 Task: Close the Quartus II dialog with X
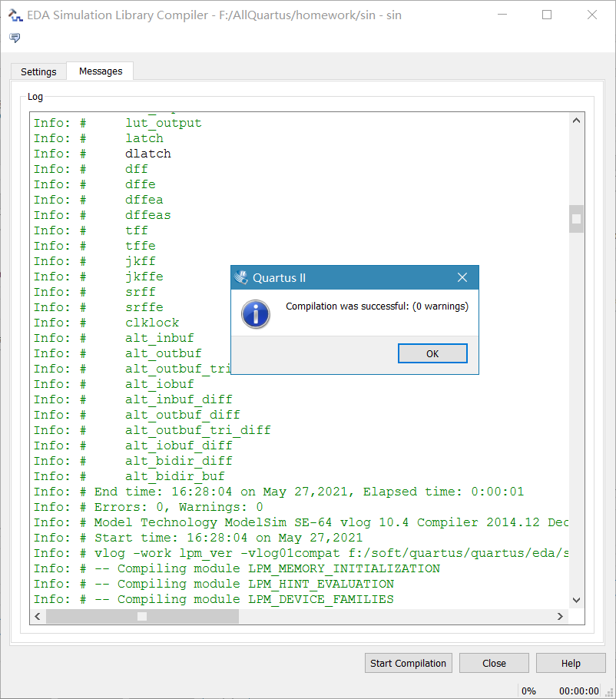[462, 278]
